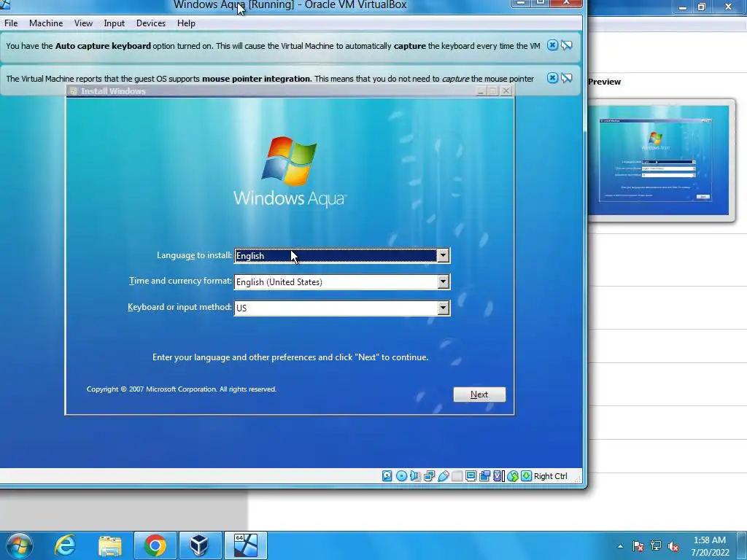Open the Machine menu
Screen dimensions: 747x560
[x=46, y=23]
